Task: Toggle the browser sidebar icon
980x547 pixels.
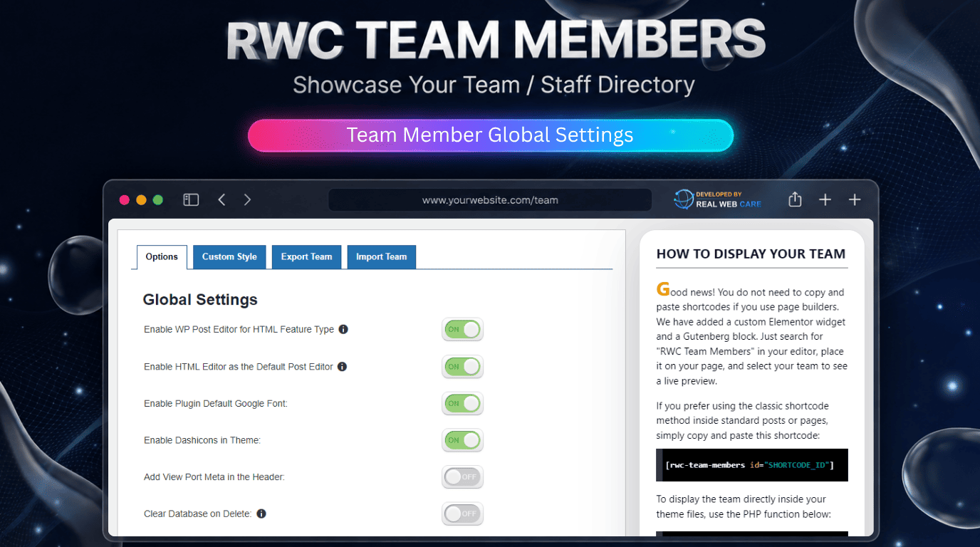Action: pos(191,200)
